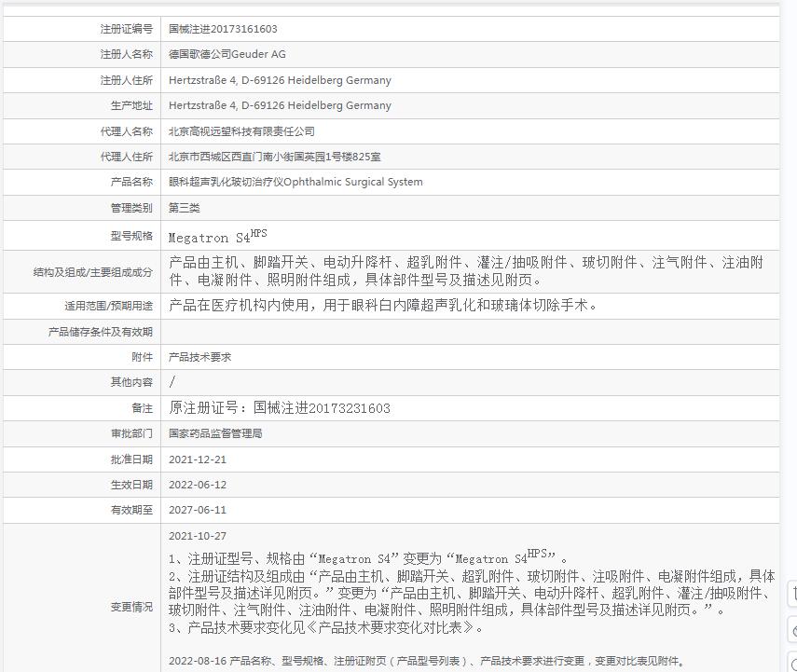
Task: Click effective date 2022-06-12
Action: pos(198,485)
